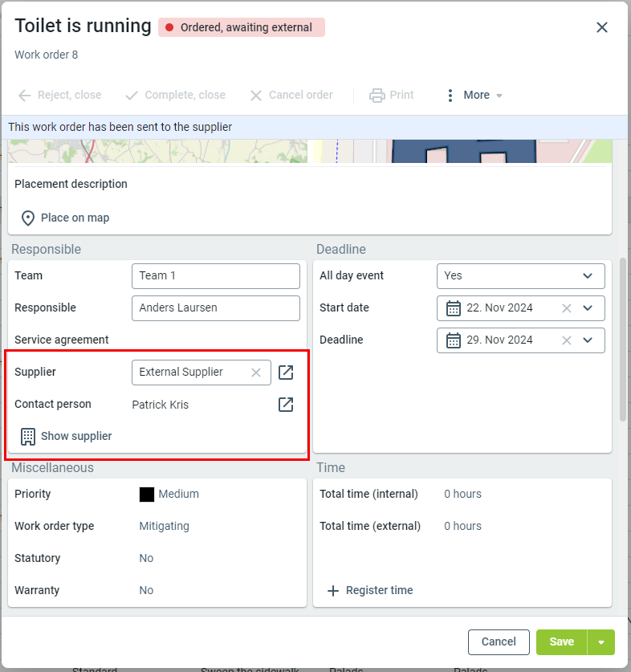Click Print in the toolbar
Viewport: 631px width, 672px height.
click(x=392, y=96)
